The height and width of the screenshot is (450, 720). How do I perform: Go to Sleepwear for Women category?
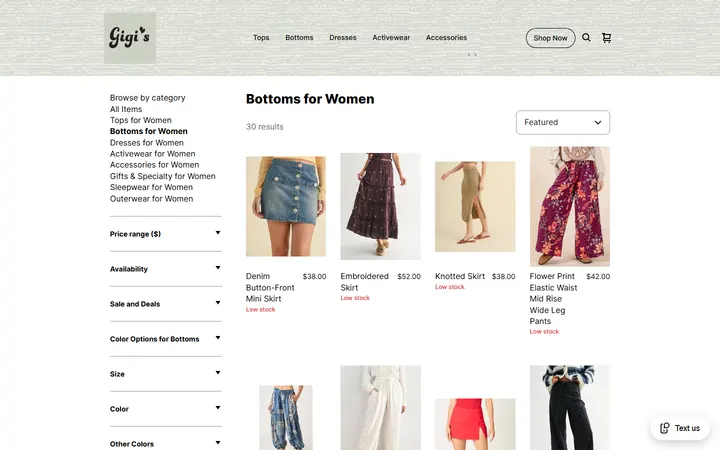pyautogui.click(x=151, y=187)
